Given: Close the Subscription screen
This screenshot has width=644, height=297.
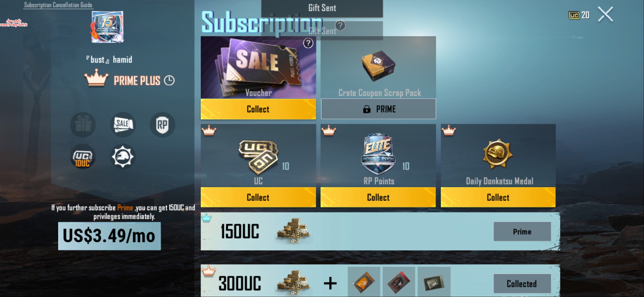Looking at the screenshot, I should click(605, 14).
